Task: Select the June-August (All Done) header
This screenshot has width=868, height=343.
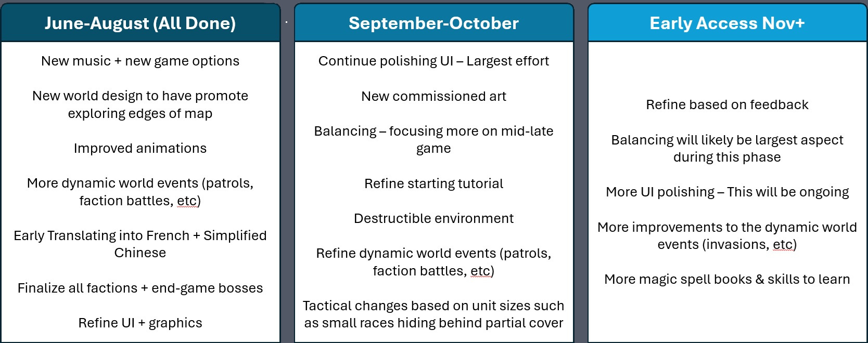Action: 140,23
